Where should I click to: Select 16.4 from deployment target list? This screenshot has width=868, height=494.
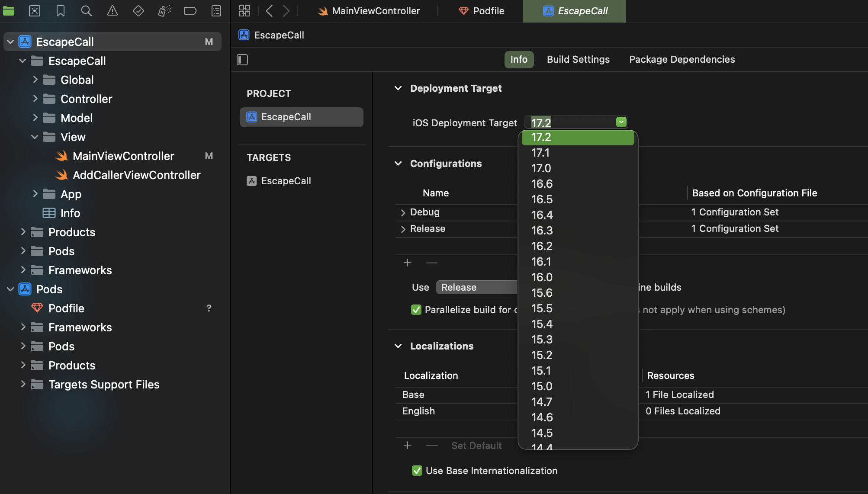click(542, 215)
